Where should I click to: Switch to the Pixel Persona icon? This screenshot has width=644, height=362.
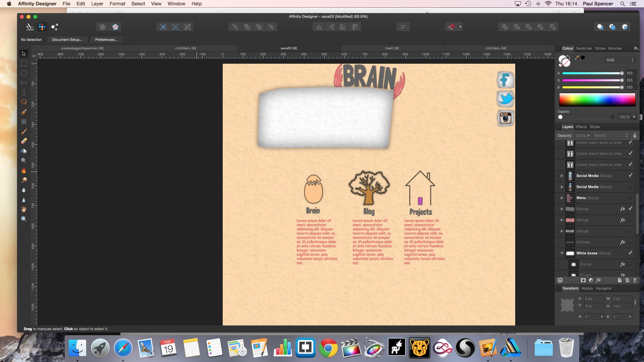coord(42,27)
